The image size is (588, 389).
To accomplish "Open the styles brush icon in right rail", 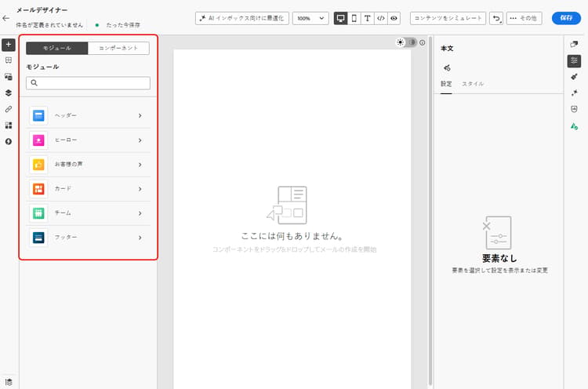I will click(x=574, y=77).
